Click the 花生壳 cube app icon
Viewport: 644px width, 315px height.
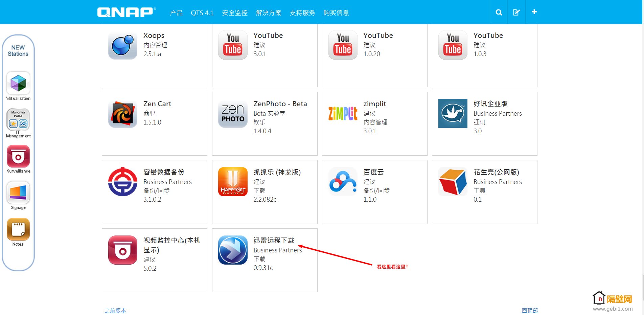[x=453, y=182]
